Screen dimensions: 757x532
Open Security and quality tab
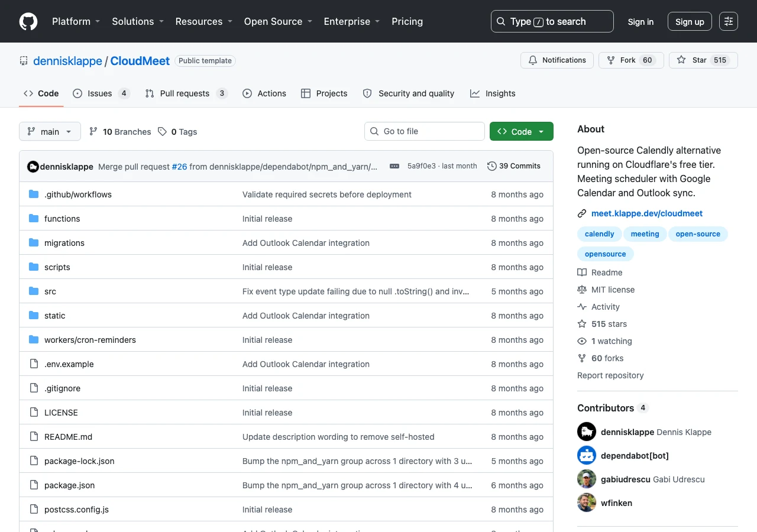click(409, 93)
